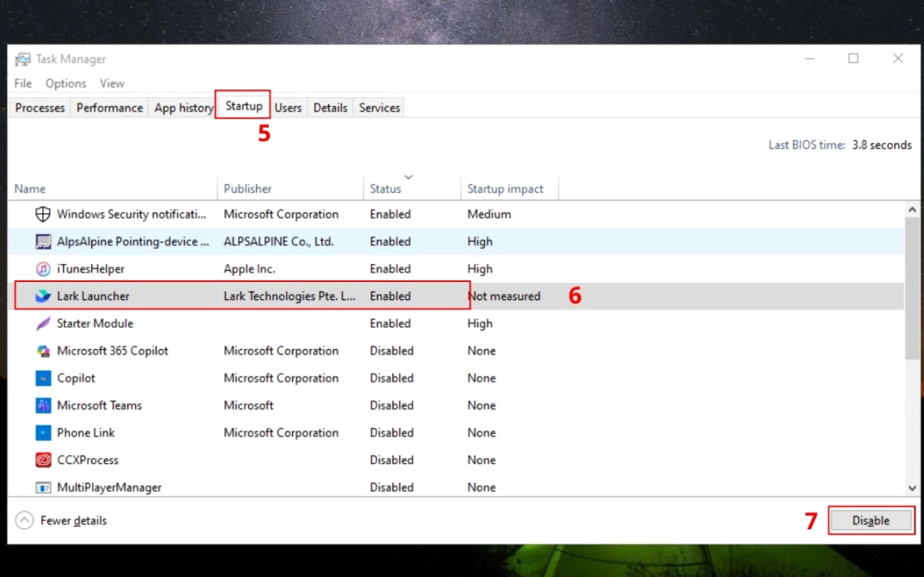Collapse details using the circular chevron
924x577 pixels.
[24, 520]
